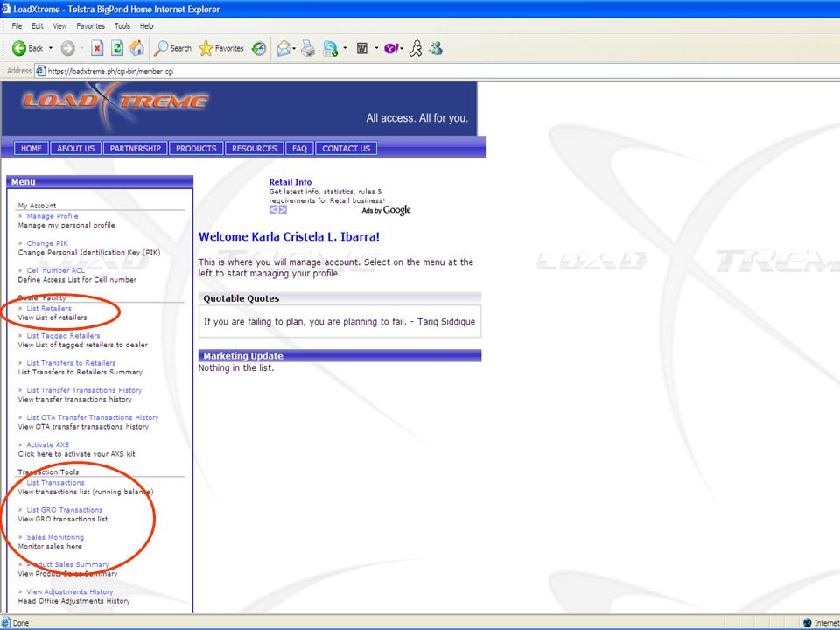Screen dimensions: 840x630
Task: Click the Ads by Google label
Action: (x=386, y=210)
